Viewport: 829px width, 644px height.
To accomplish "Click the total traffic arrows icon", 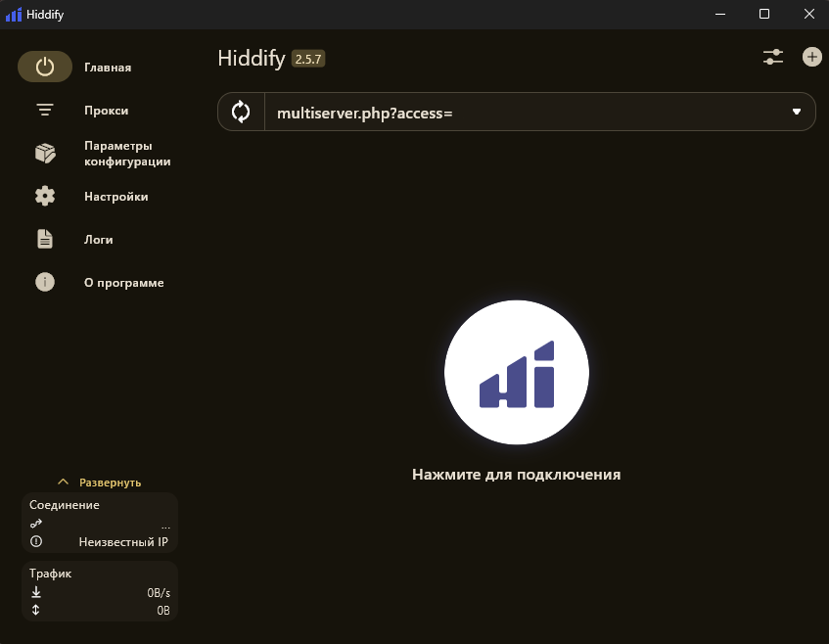I will pos(35,610).
